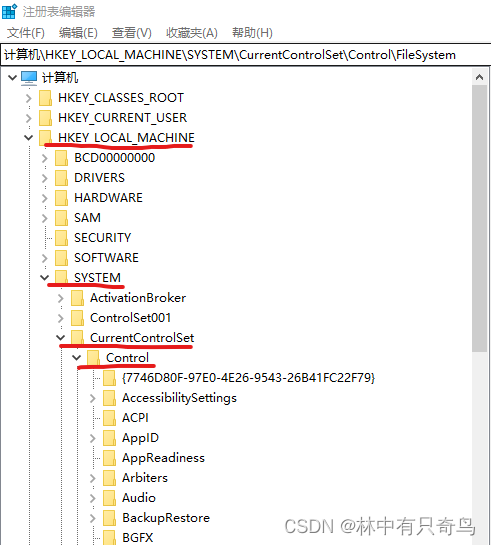Click the BCD00000000 folder icon
Viewport: 491px width, 545px height.
click(x=62, y=158)
